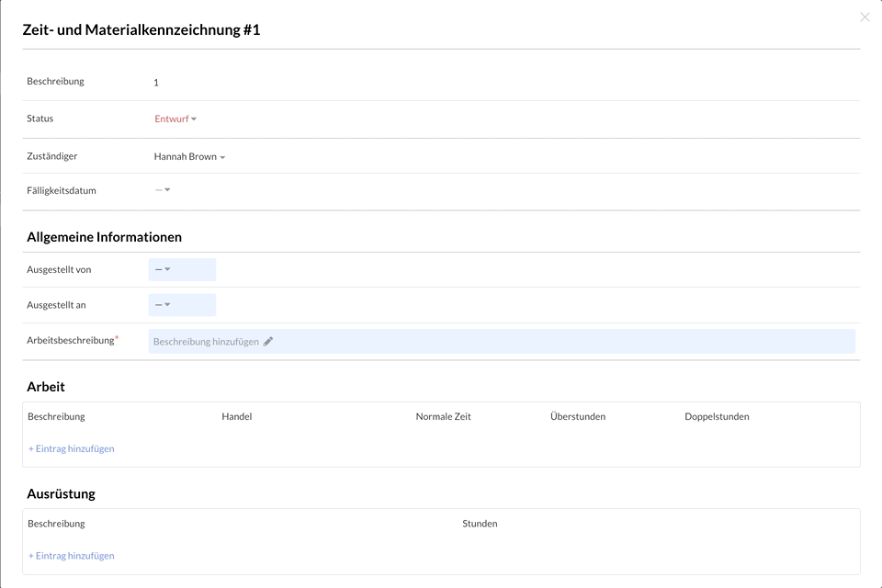Select the Überstunden column header
Screen dimensions: 882x588
tap(577, 416)
